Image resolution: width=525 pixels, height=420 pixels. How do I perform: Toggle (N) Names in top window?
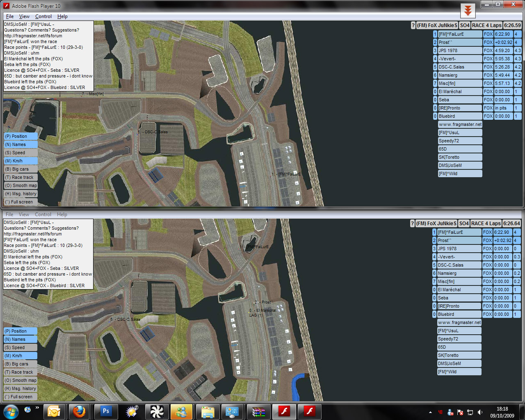[x=21, y=144]
